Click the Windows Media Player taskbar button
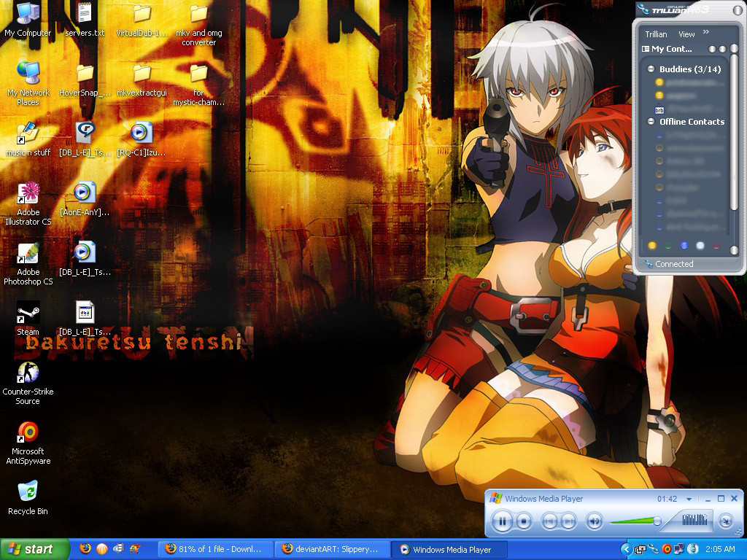This screenshot has width=747, height=560. pyautogui.click(x=449, y=550)
